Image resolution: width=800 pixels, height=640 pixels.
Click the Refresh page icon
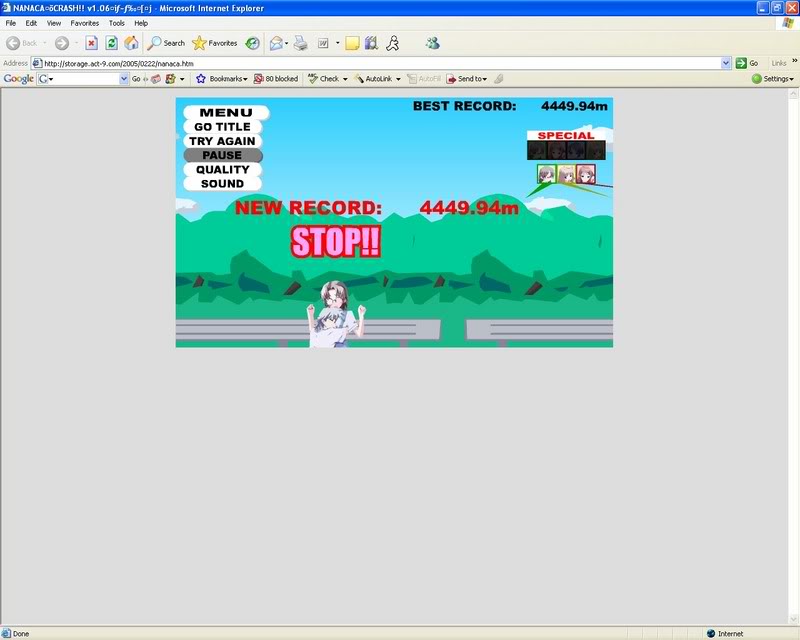pyautogui.click(x=110, y=43)
